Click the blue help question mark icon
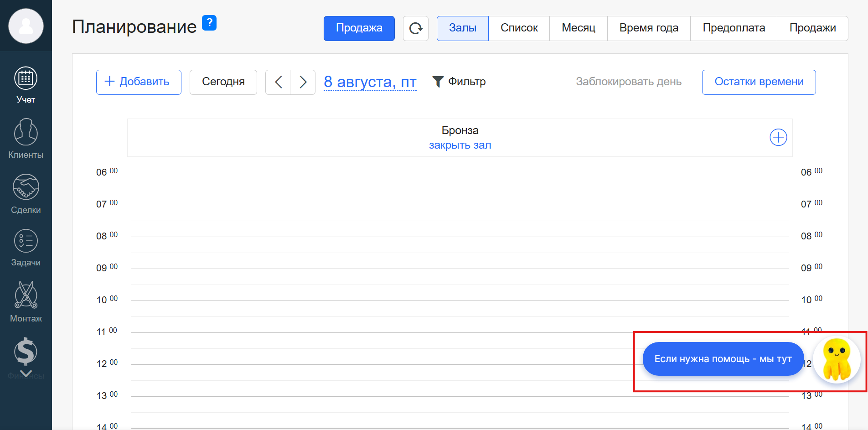The width and height of the screenshot is (868, 430). (209, 23)
